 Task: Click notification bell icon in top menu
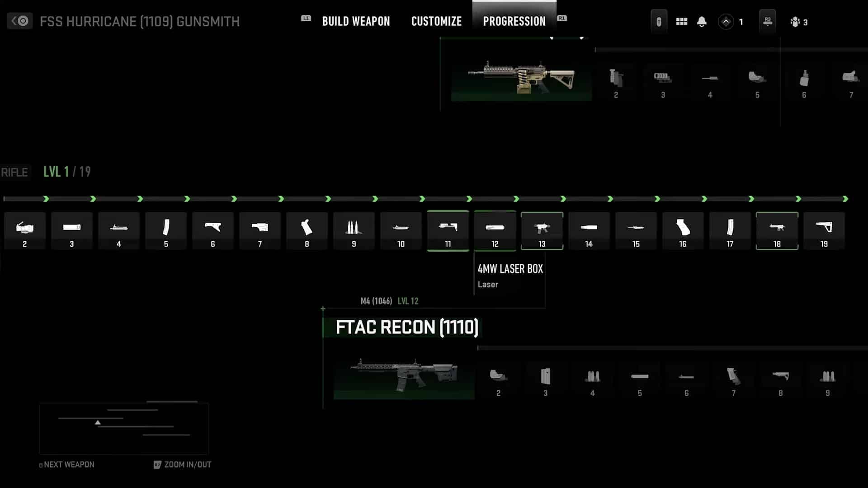click(x=702, y=21)
